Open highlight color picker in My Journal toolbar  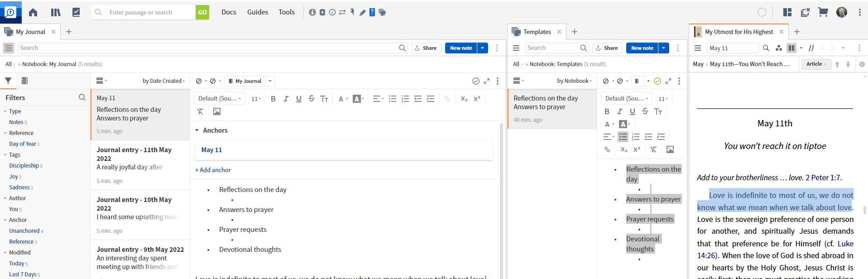click(x=358, y=99)
